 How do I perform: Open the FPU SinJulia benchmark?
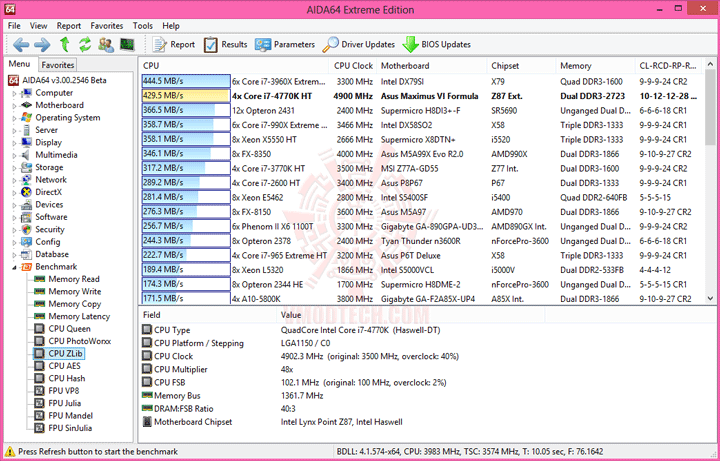pyautogui.click(x=70, y=427)
